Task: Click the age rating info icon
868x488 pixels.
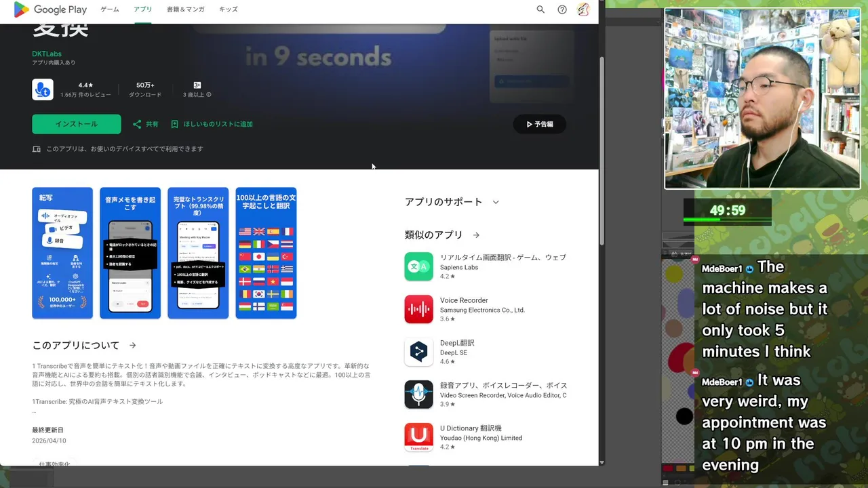Action: pyautogui.click(x=209, y=95)
